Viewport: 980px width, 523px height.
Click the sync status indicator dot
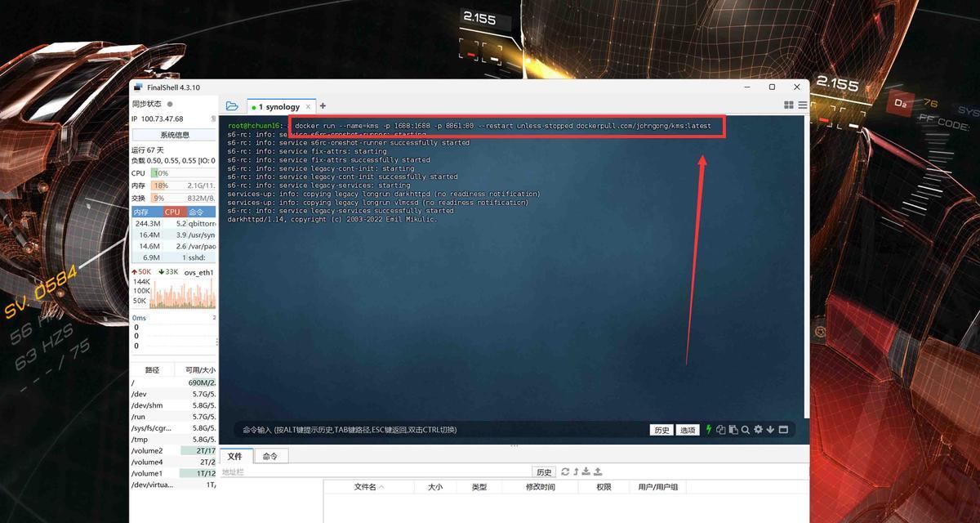pyautogui.click(x=170, y=104)
